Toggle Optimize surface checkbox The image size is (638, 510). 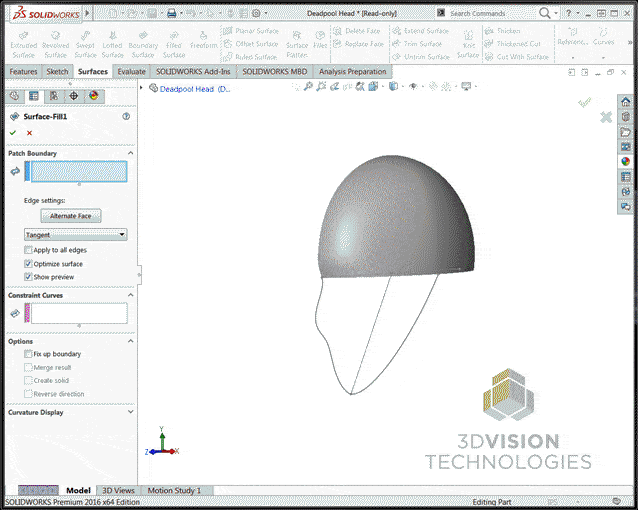click(28, 264)
